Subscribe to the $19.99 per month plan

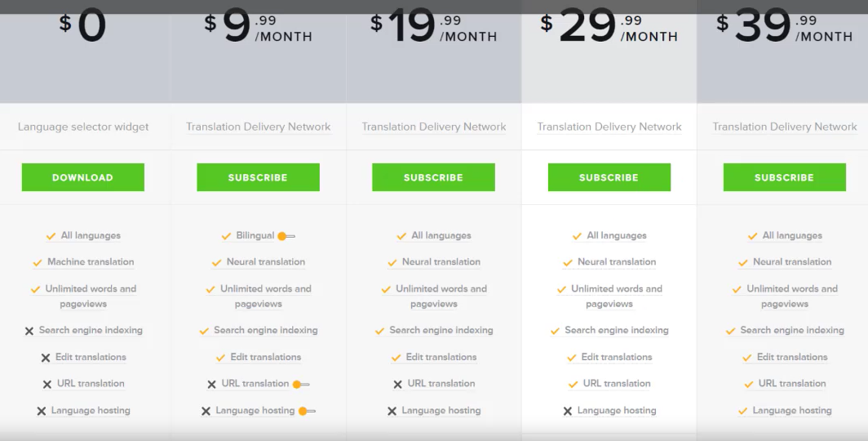coord(433,177)
